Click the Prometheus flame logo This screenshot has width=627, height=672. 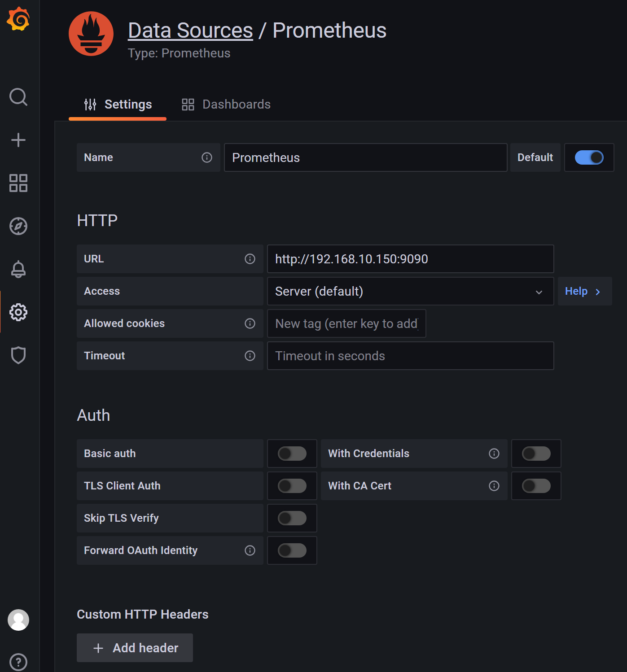[x=91, y=34]
